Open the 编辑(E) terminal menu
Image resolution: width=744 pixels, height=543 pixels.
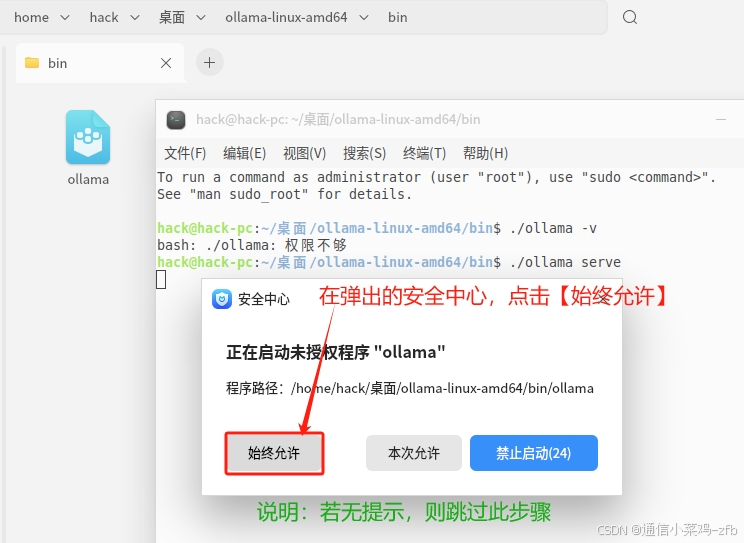244,153
